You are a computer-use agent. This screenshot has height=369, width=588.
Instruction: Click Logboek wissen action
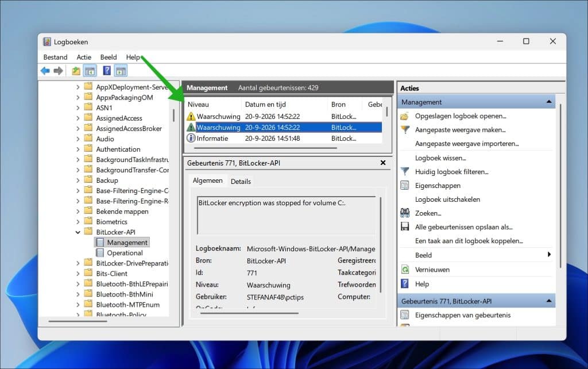click(x=440, y=158)
